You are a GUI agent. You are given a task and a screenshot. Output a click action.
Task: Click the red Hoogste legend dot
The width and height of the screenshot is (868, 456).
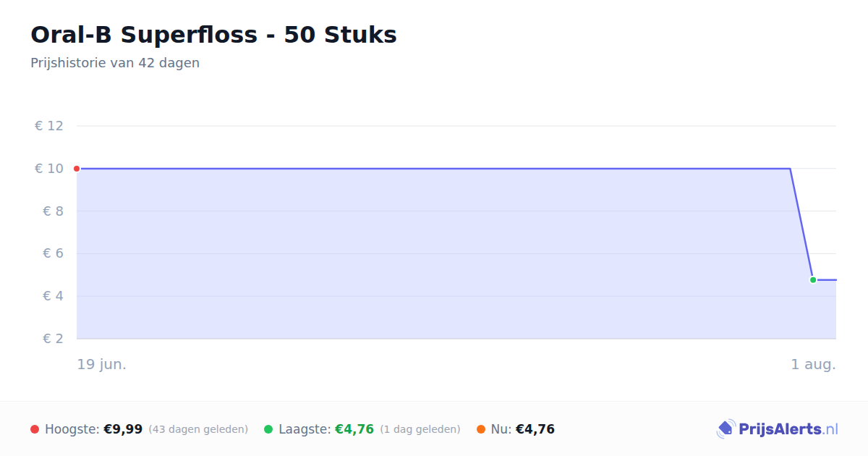[35, 429]
